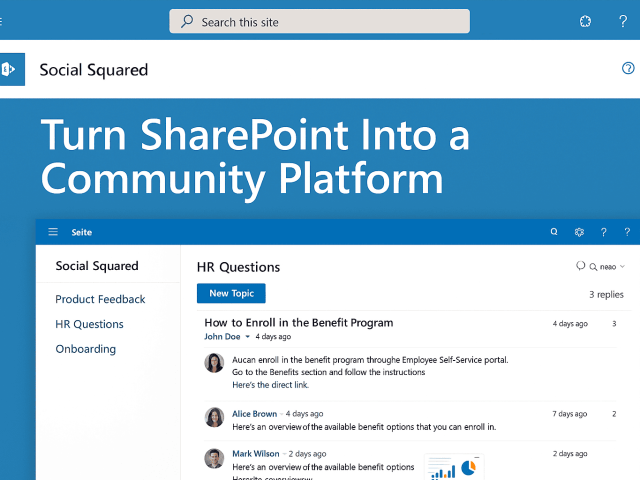Click the New Topic button
Image resolution: width=640 pixels, height=480 pixels.
tap(231, 293)
